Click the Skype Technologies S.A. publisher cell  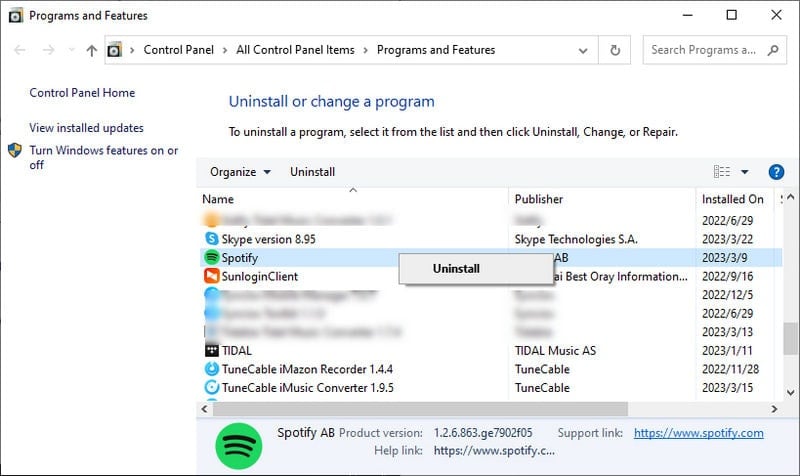point(576,239)
